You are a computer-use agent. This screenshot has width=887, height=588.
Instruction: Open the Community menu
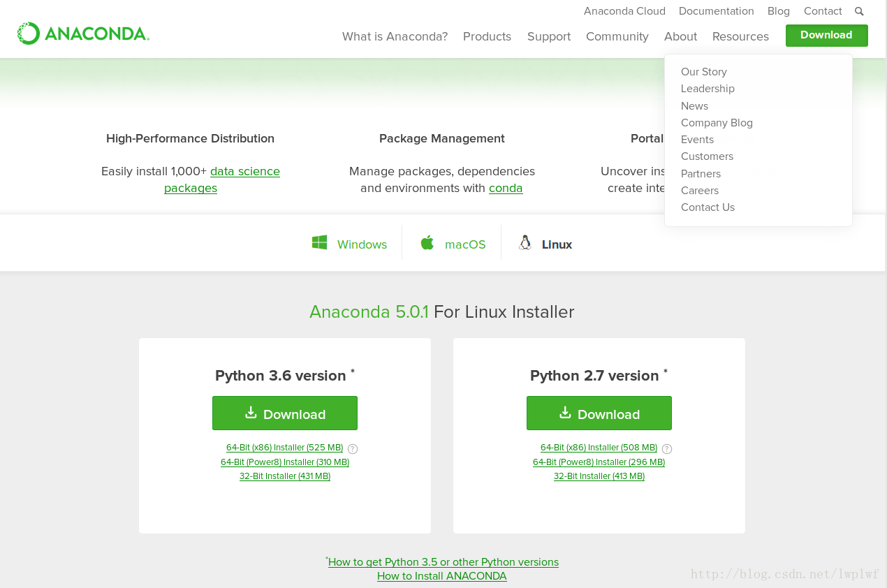(617, 36)
